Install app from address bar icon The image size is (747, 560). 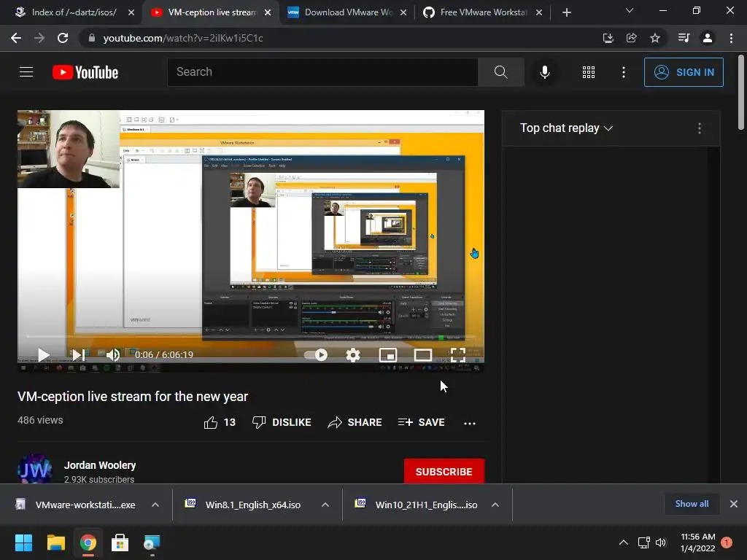click(608, 38)
